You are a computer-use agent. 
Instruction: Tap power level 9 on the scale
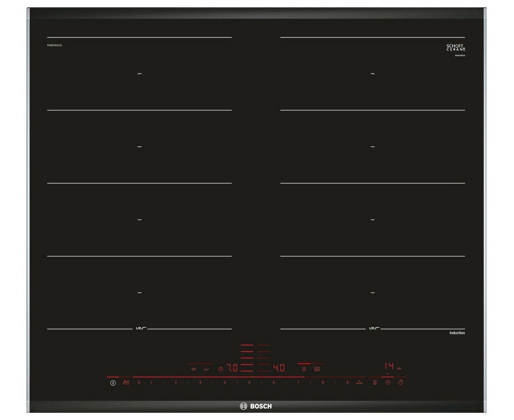[x=347, y=382]
